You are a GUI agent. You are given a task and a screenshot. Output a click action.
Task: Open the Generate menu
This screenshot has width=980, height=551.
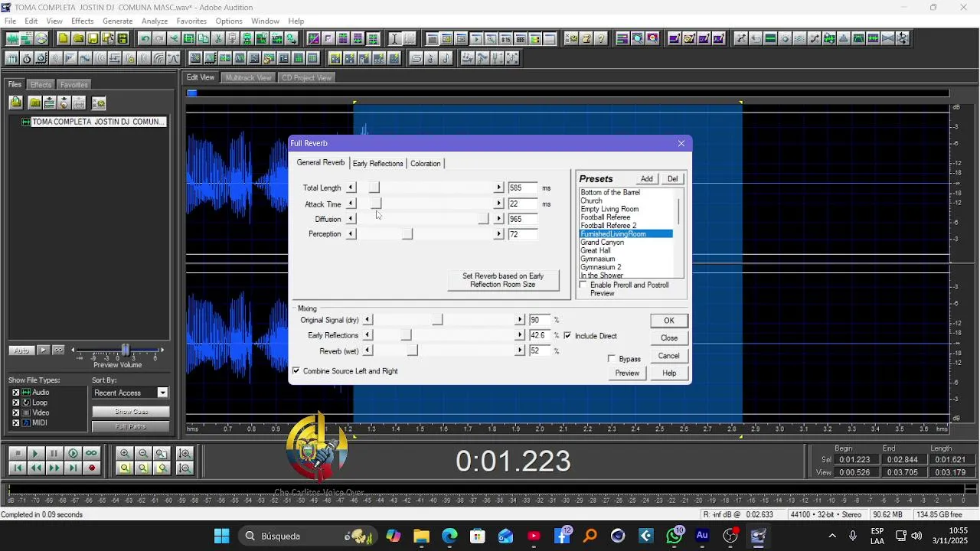[x=117, y=21]
